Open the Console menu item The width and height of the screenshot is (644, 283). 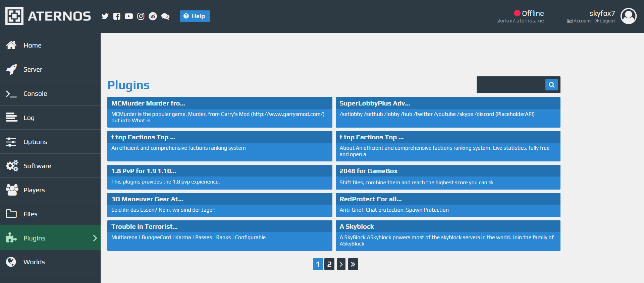click(50, 93)
